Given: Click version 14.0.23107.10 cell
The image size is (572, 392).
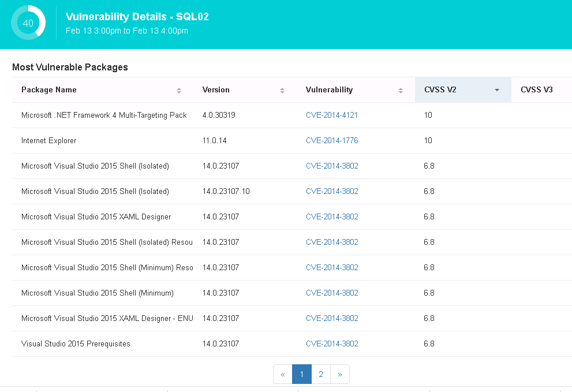Looking at the screenshot, I should [x=226, y=192].
